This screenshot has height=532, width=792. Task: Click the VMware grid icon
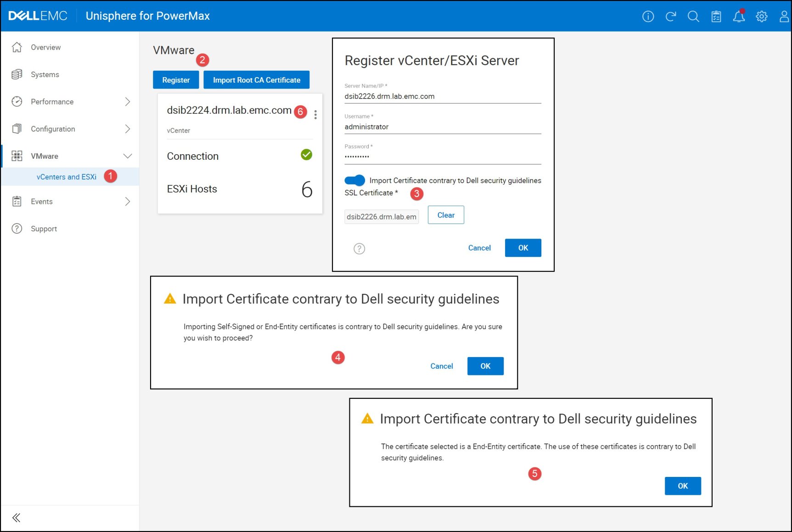(17, 156)
